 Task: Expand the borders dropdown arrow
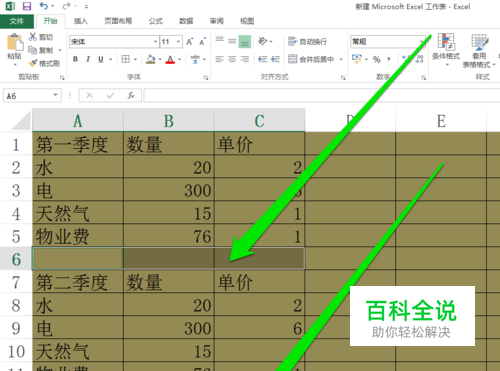click(x=135, y=60)
